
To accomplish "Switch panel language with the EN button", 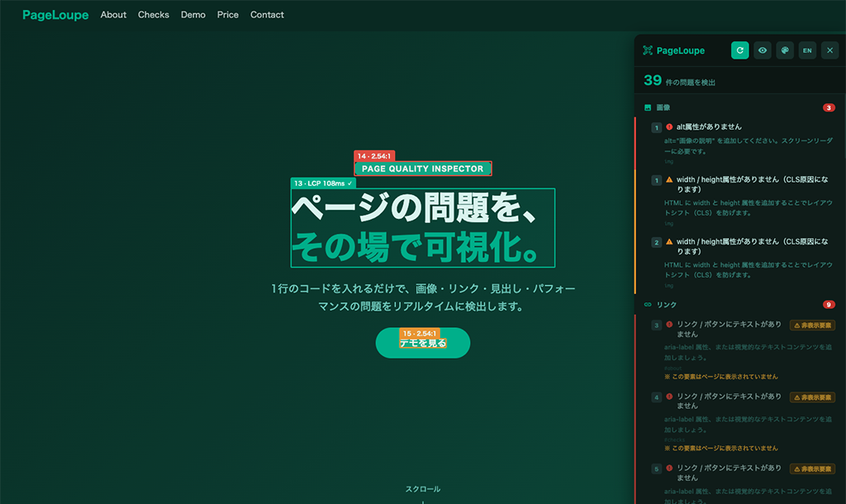I will click(x=807, y=50).
